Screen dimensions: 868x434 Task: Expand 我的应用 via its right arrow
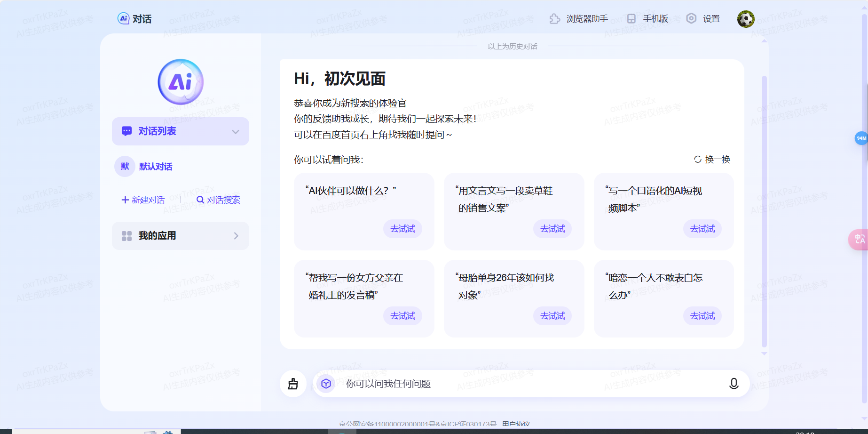click(x=237, y=236)
